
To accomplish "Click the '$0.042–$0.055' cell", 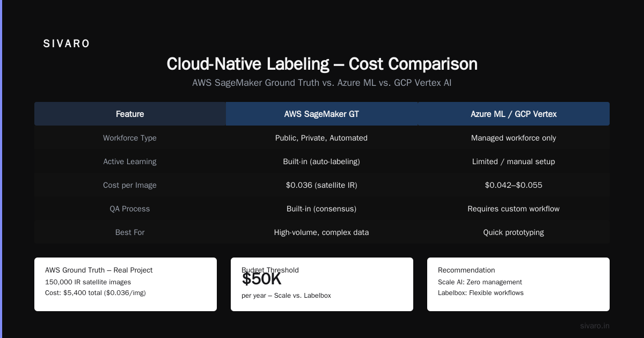I will 514,185.
